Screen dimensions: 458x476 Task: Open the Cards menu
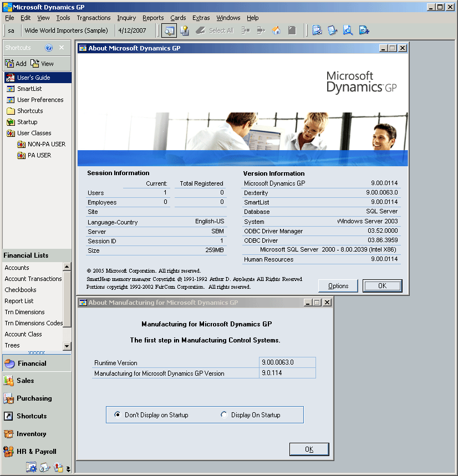178,18
